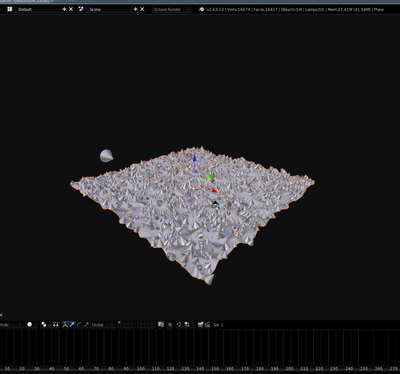This screenshot has height=374, width=400.
Task: Delete the current Scene
Action: click(142, 9)
